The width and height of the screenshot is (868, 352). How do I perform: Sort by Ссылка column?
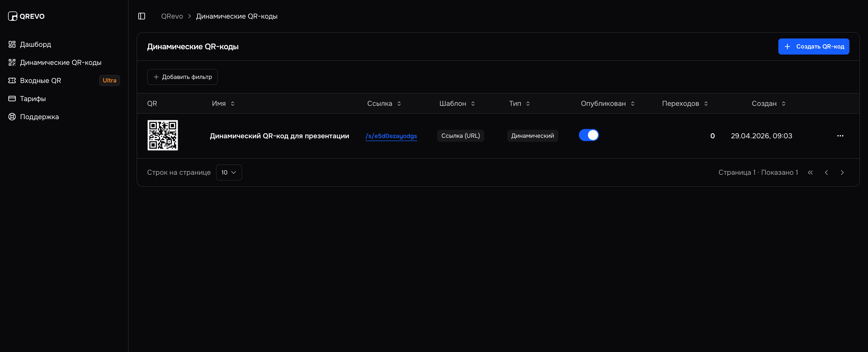(x=384, y=104)
